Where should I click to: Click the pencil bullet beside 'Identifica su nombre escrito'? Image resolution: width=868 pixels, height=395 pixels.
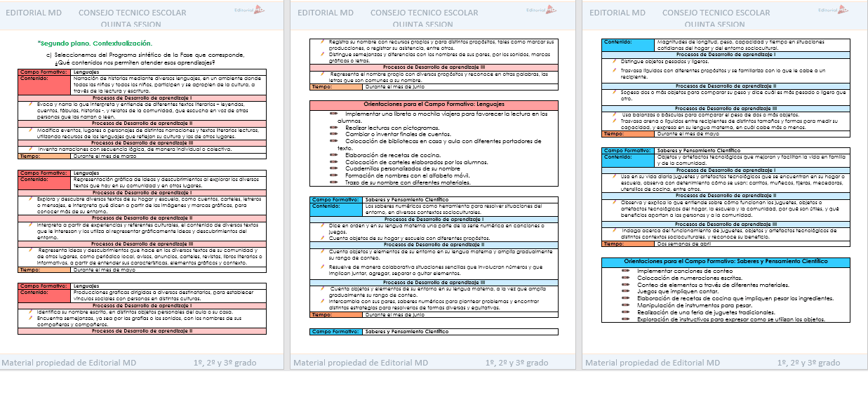coord(32,311)
